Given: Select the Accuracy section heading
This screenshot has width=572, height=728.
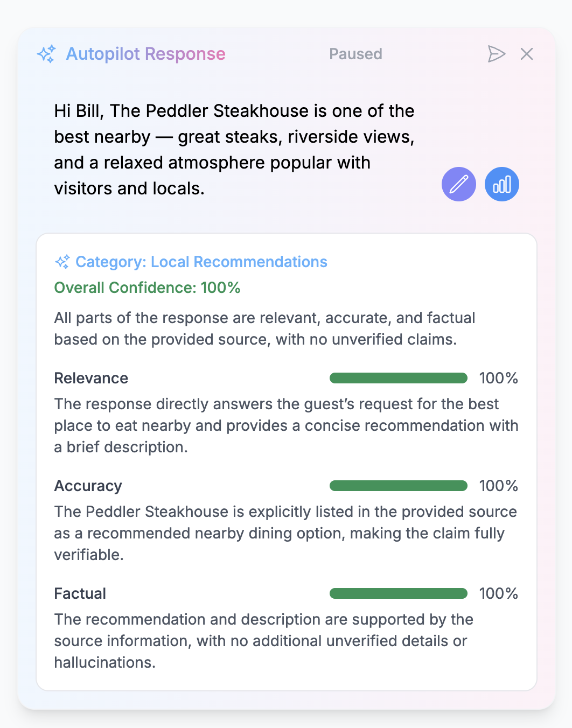Looking at the screenshot, I should click(x=88, y=486).
